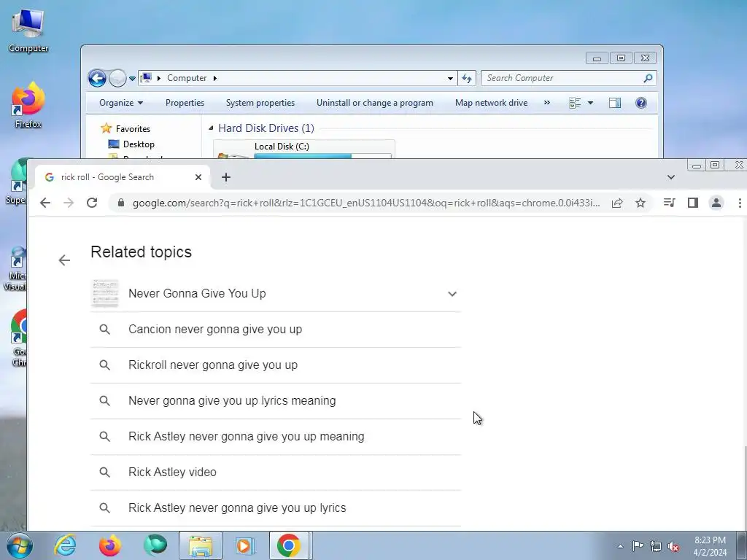747x560 pixels.
Task: Click magnifier icon beside 'Cancion never gonna give you up'
Action: pos(105,330)
